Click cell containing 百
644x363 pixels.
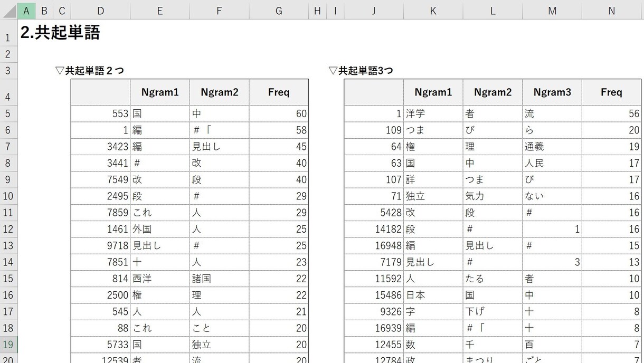(x=552, y=345)
